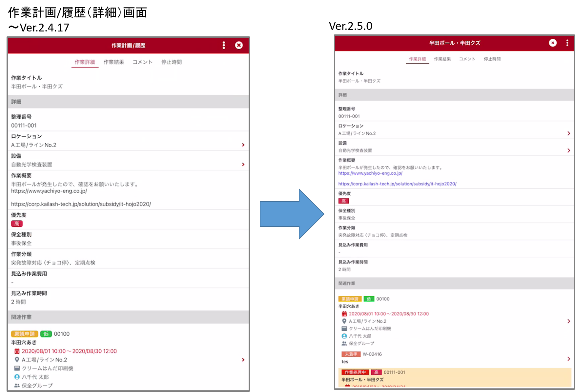Click the equipment icon beside クリームはんだ印刷機 in right panel
This screenshot has width=575, height=392.
pos(344,328)
